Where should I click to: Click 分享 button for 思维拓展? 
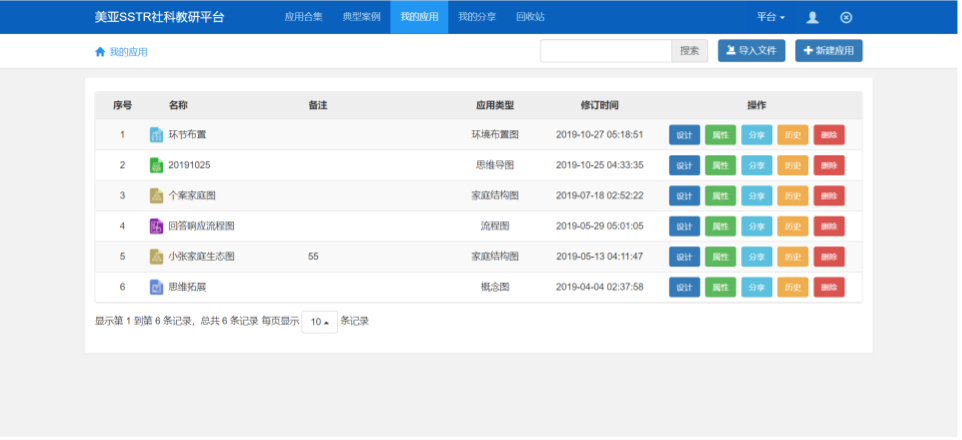tap(756, 287)
